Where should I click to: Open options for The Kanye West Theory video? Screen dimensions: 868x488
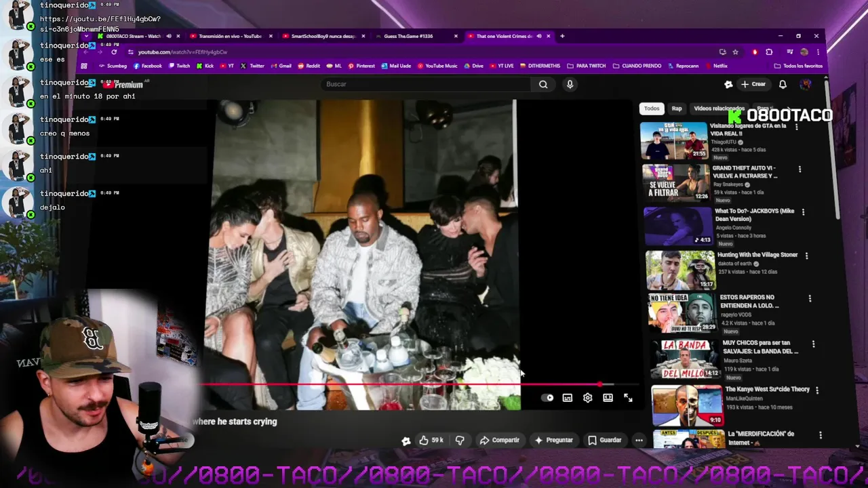[x=817, y=390]
